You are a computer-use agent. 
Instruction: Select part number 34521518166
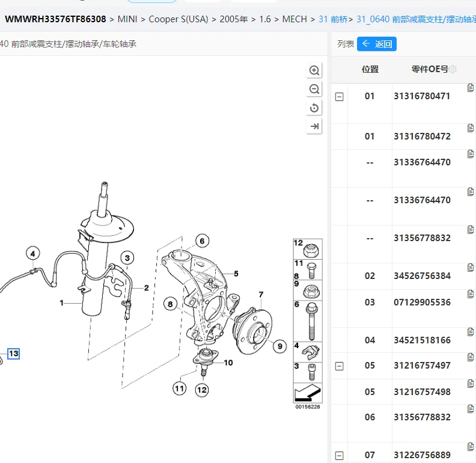click(x=422, y=340)
